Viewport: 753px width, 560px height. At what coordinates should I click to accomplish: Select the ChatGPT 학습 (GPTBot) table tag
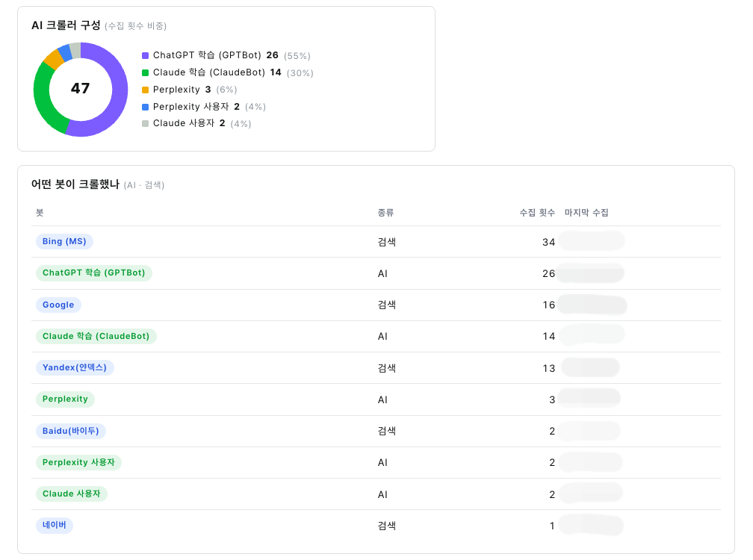(x=93, y=273)
